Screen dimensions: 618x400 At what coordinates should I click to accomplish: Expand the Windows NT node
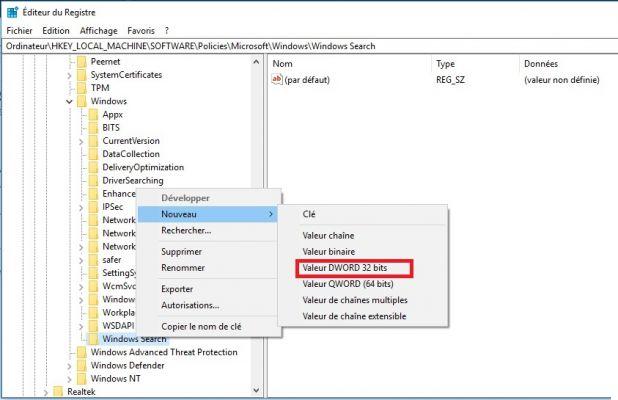point(69,379)
